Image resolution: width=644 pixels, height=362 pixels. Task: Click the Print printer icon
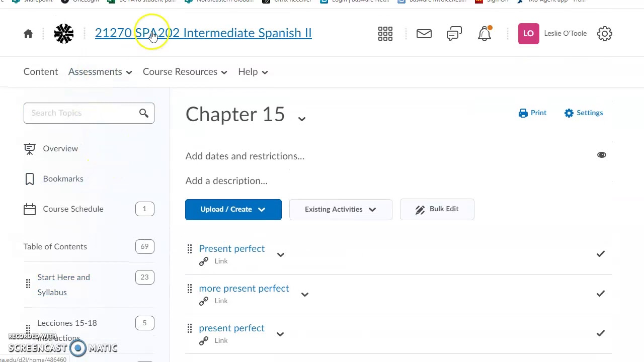click(x=523, y=113)
